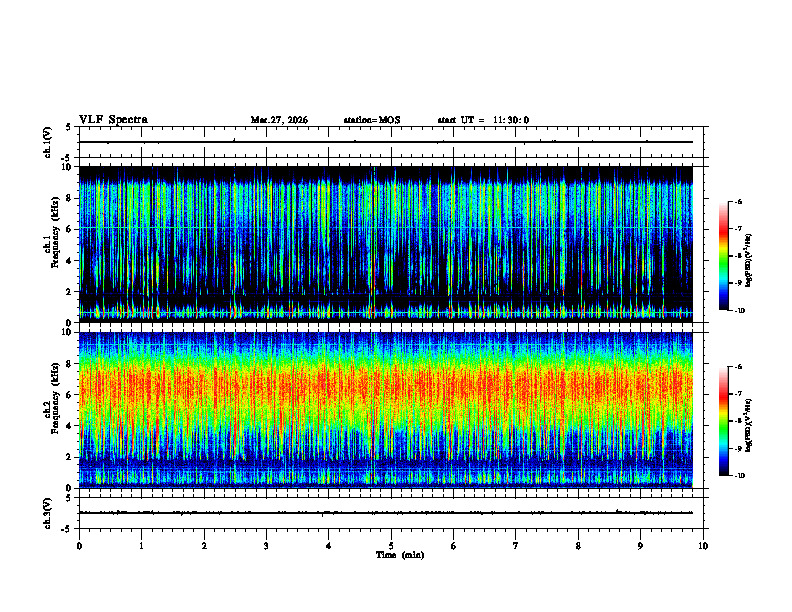Click tick label "10" on the time axis
Image resolution: width=792 pixels, height=612 pixels.
703,546
